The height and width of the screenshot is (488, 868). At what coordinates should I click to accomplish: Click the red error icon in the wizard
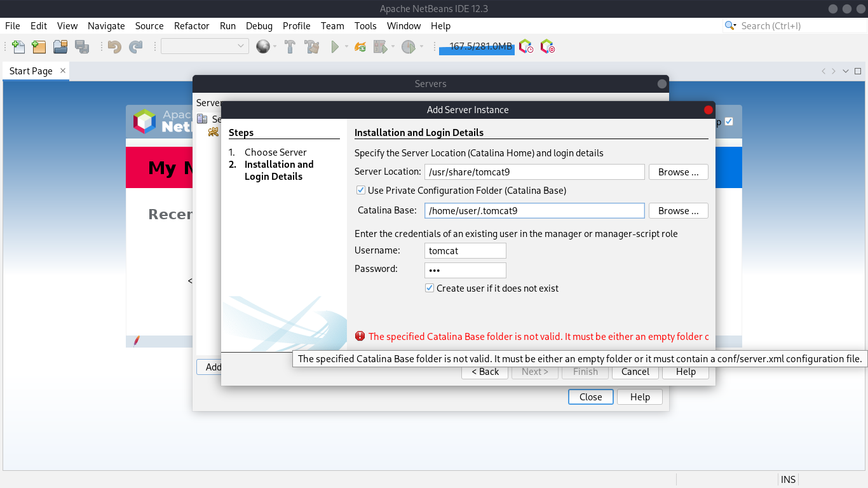pyautogui.click(x=360, y=336)
